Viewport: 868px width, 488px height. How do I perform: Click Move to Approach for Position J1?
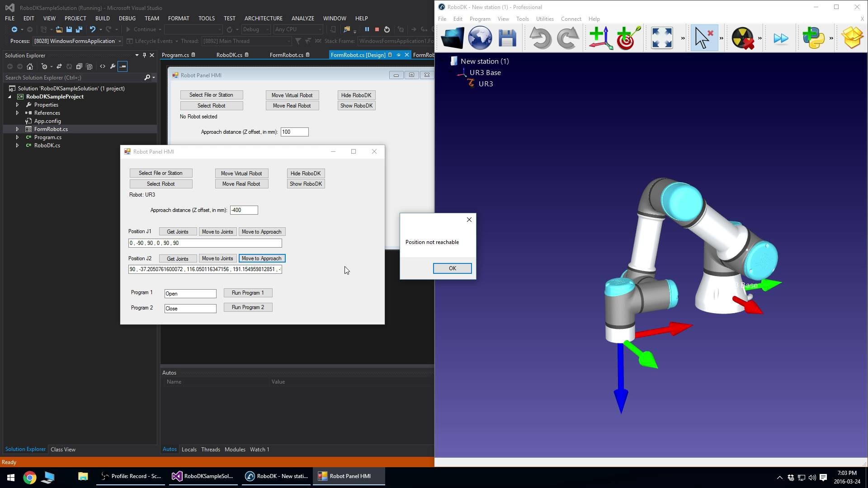261,231
